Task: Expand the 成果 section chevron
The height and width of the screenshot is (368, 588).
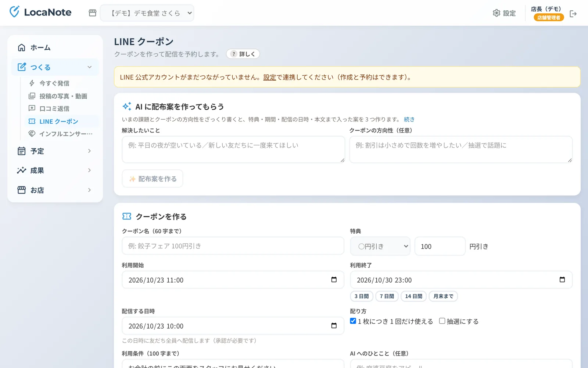Action: coord(89,170)
